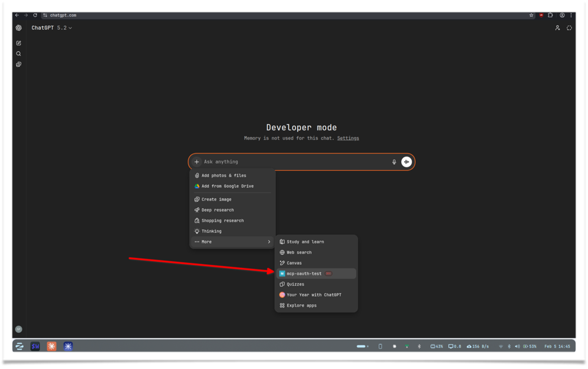Open Explore apps from the submenu
This screenshot has width=588, height=369.
pos(301,305)
